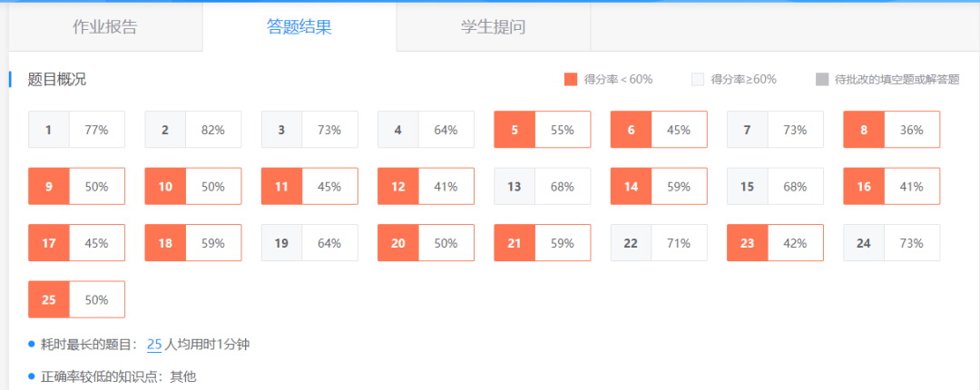
Task: Select question 16 showing 41%
Action: 891,187
